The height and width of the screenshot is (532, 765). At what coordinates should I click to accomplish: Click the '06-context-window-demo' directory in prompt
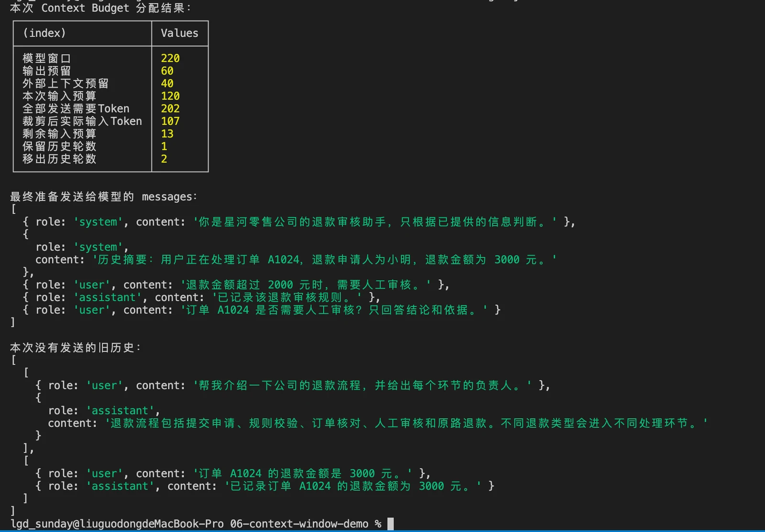click(299, 524)
